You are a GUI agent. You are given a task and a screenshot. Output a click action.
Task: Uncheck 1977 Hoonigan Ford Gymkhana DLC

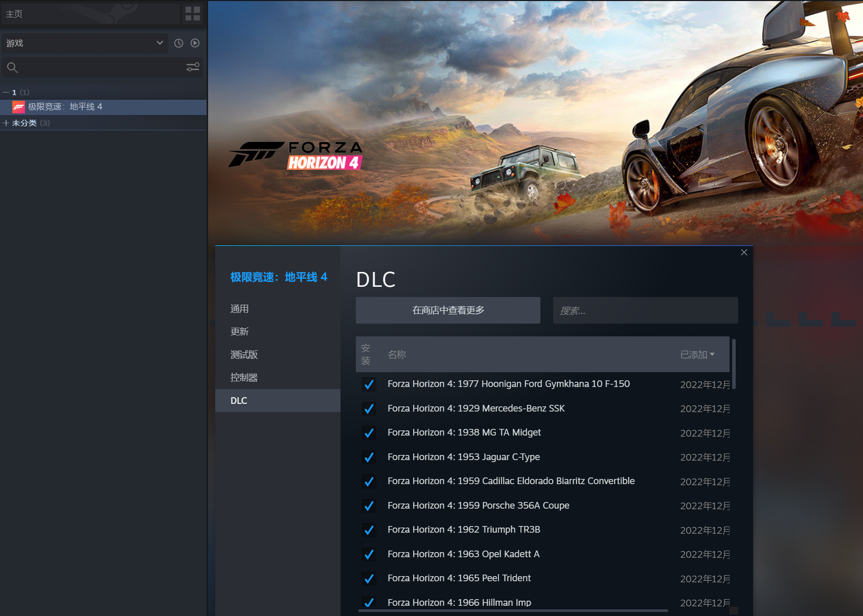369,384
